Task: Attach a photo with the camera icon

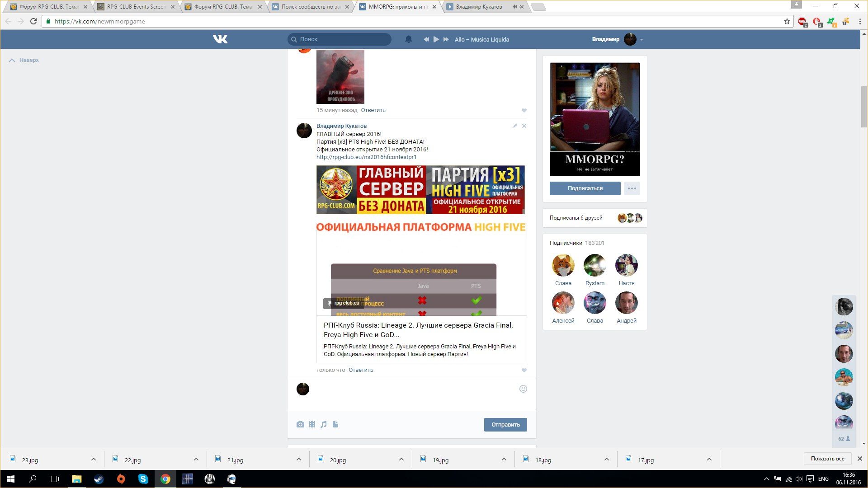Action: click(x=300, y=424)
